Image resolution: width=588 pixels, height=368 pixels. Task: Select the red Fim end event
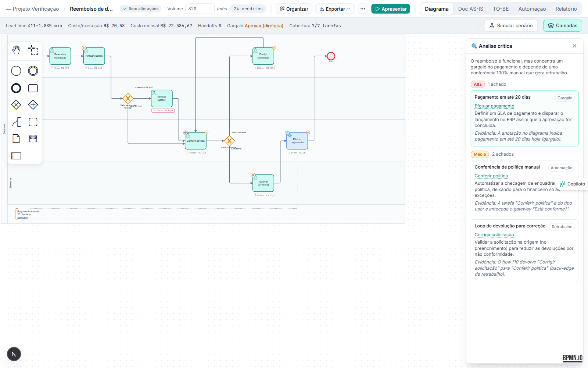pyautogui.click(x=331, y=56)
